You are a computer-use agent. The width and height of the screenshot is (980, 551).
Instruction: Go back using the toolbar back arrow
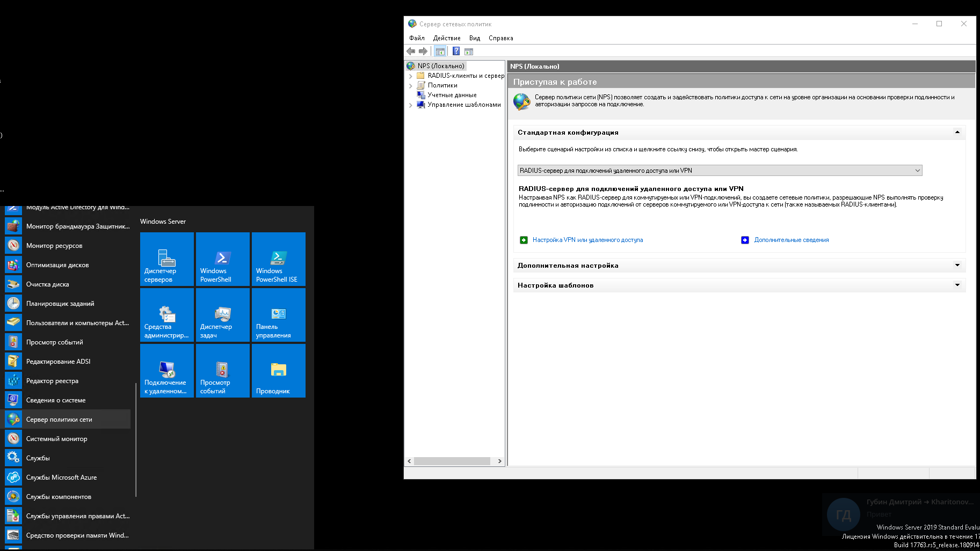[411, 51]
